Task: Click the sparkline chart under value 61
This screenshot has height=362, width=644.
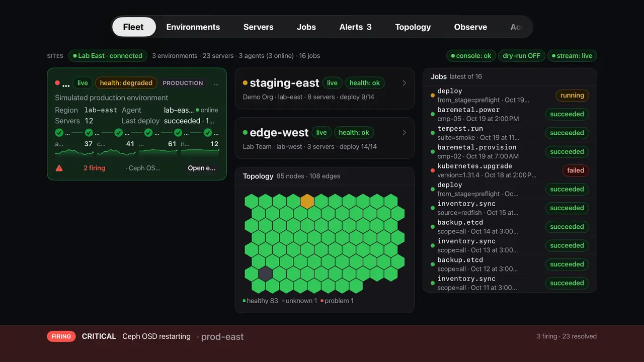Action: [157, 152]
